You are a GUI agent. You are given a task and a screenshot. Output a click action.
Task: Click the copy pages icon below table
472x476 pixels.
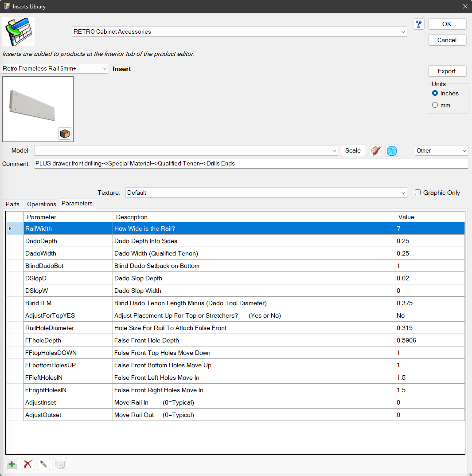pos(60,464)
